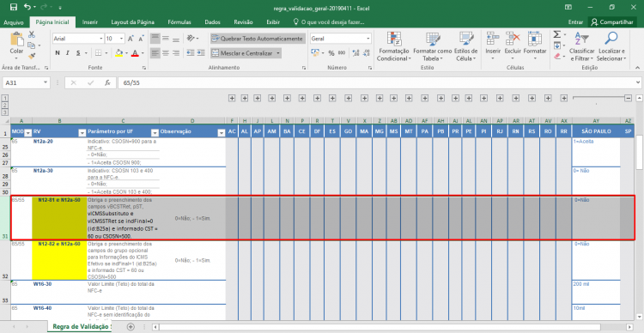
Task: Center text horizontally with the center align icon
Action: [166, 53]
